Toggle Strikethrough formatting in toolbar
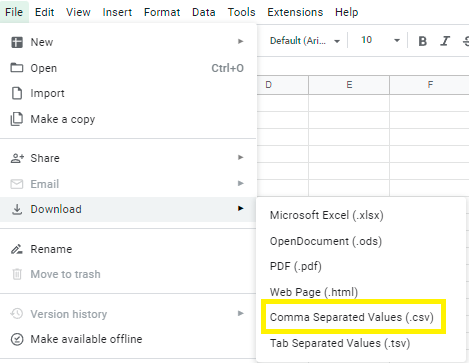Image resolution: width=469 pixels, height=363 pixels. (x=465, y=41)
